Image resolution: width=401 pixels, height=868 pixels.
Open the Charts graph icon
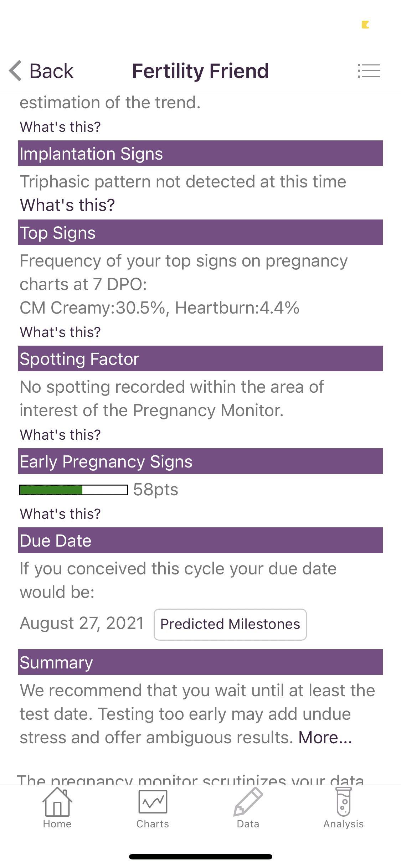point(153,802)
